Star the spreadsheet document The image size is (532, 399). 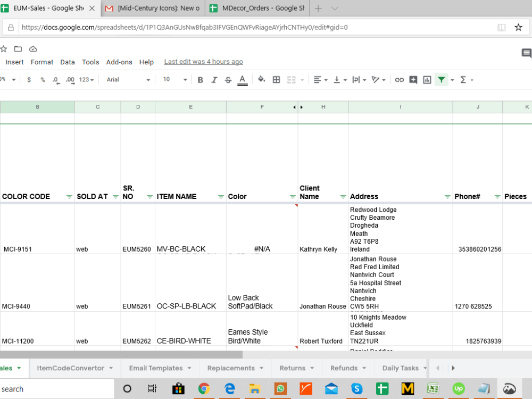pyautogui.click(x=3, y=49)
